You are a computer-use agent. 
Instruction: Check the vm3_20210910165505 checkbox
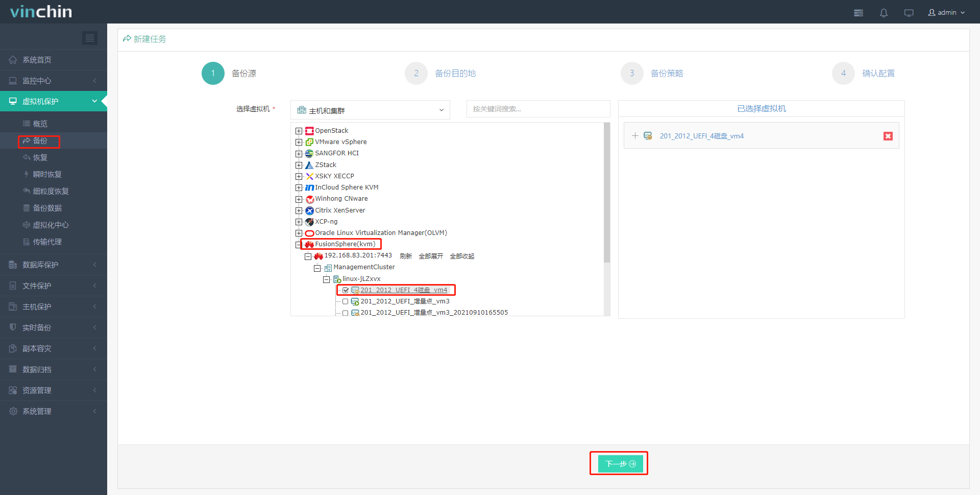tap(346, 313)
